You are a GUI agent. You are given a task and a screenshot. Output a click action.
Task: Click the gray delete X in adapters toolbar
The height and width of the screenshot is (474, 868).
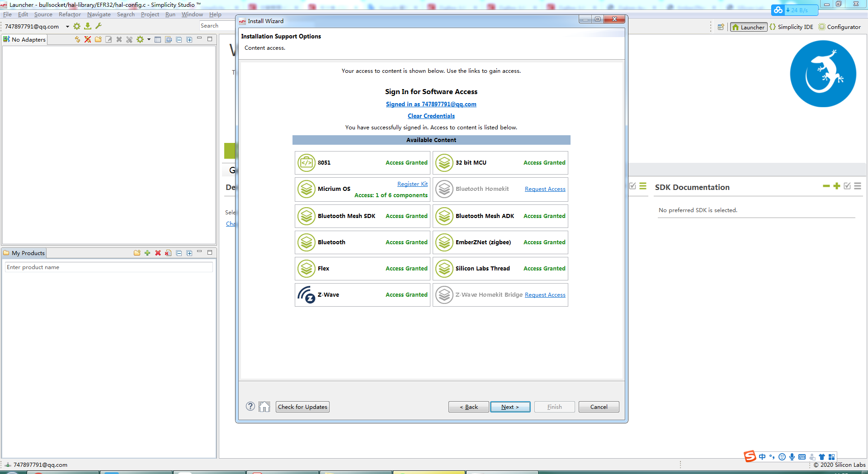(x=119, y=39)
